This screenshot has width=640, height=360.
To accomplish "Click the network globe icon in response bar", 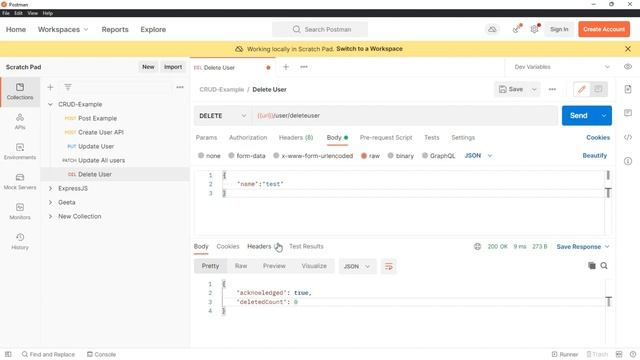I will click(477, 247).
